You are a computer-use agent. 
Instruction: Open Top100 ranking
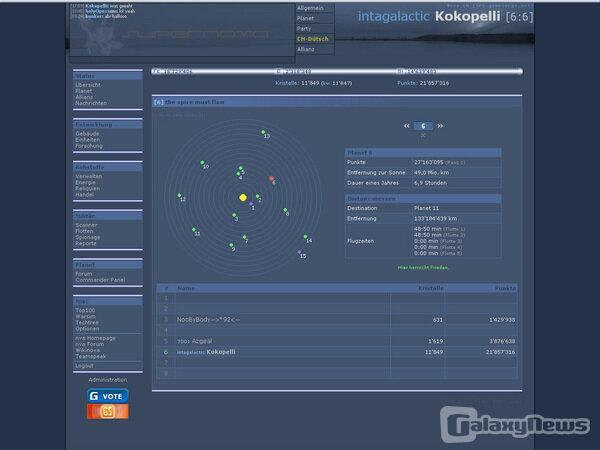point(85,311)
